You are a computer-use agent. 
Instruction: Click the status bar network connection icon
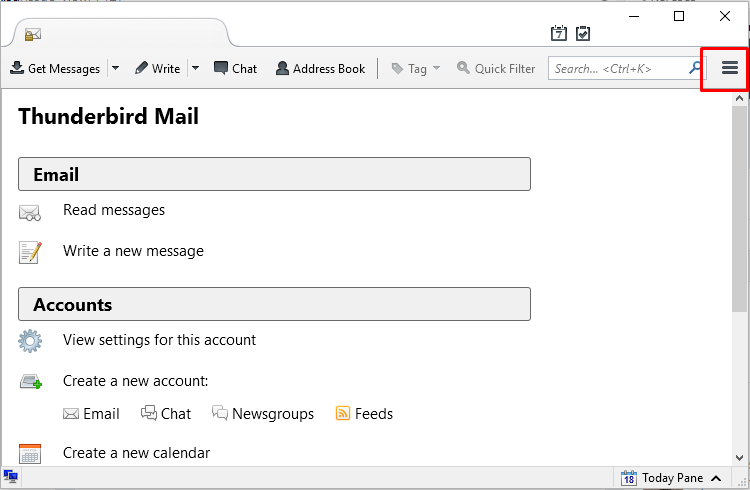[x=11, y=477]
